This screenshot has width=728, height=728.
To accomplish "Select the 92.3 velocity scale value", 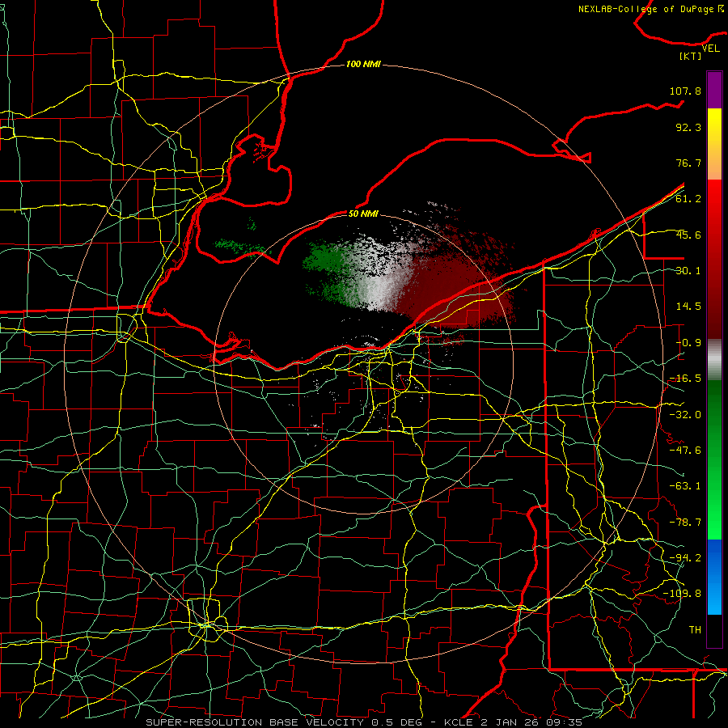I will [x=688, y=127].
